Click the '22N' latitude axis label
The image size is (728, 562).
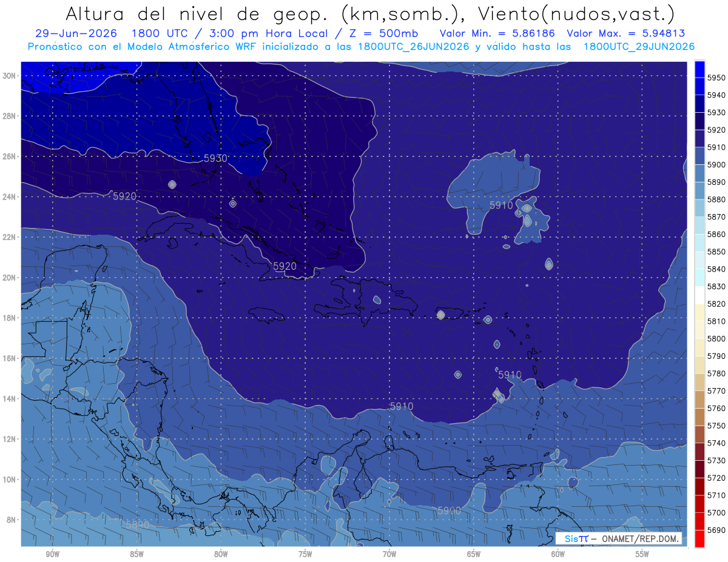pos(10,237)
